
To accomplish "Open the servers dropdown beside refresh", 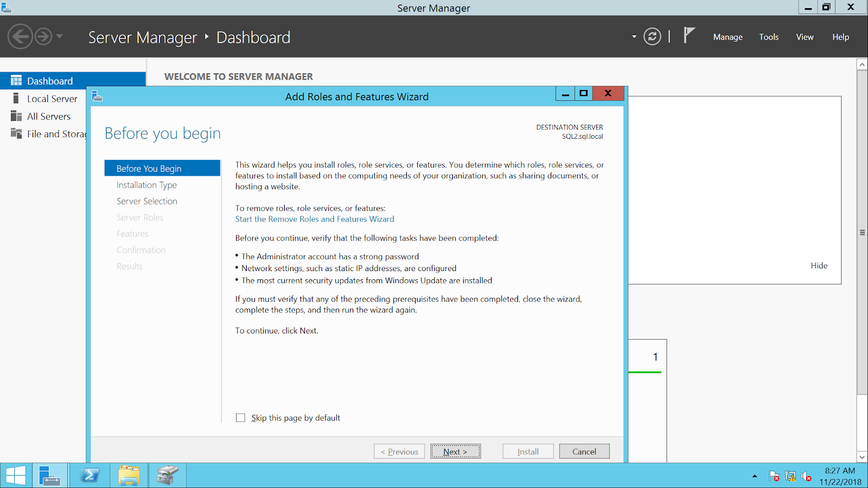I will coord(634,36).
